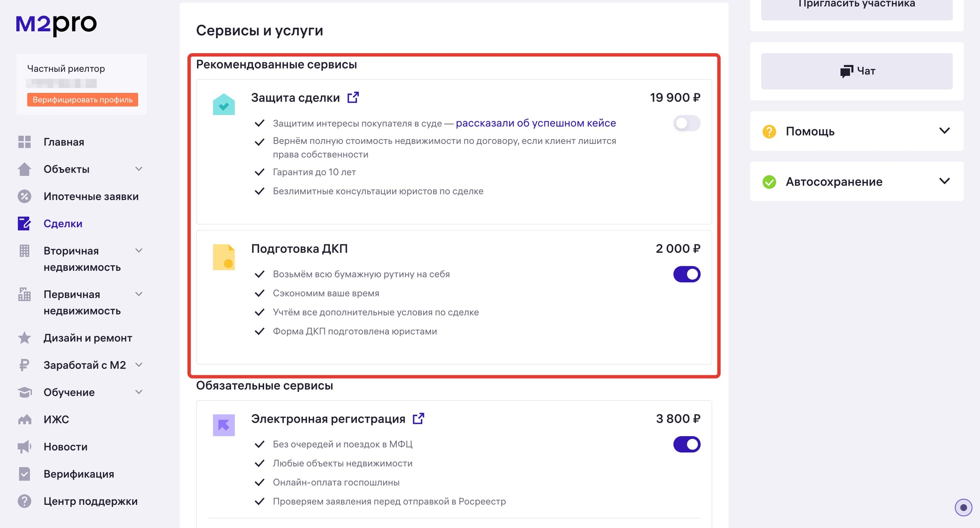Click the yellow question mark Помощь icon

769,132
